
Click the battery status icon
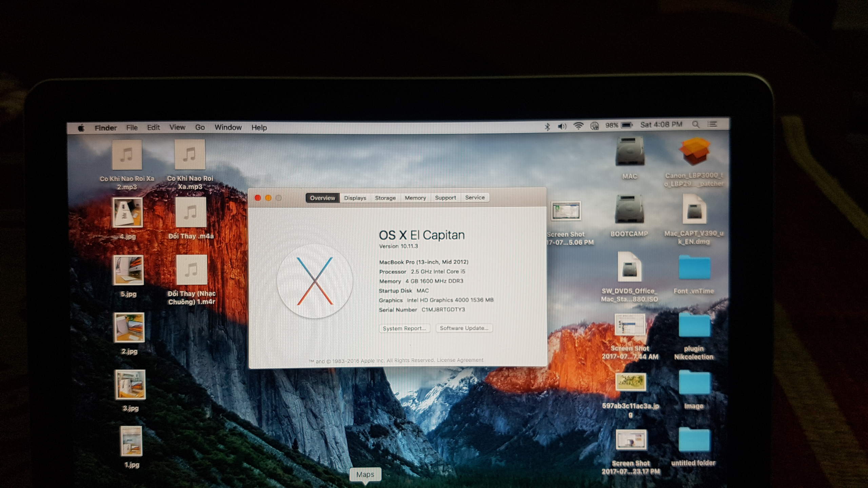point(627,125)
